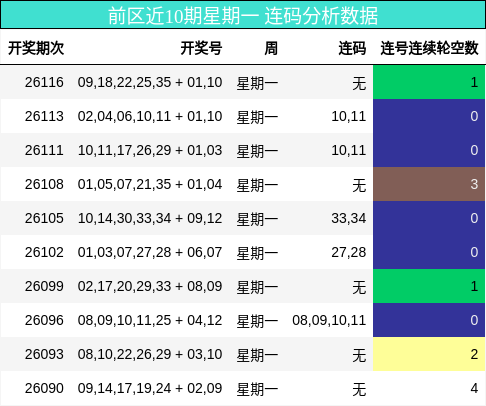Viewport: 486px width, 406px height.
Task: Select the 连号连续轮空数 column header
Action: [x=429, y=48]
